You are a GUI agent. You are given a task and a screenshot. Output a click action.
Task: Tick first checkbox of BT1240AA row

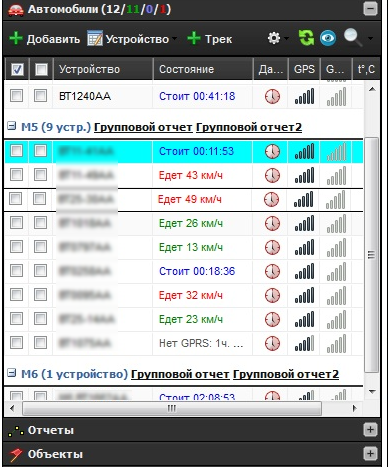(16, 96)
